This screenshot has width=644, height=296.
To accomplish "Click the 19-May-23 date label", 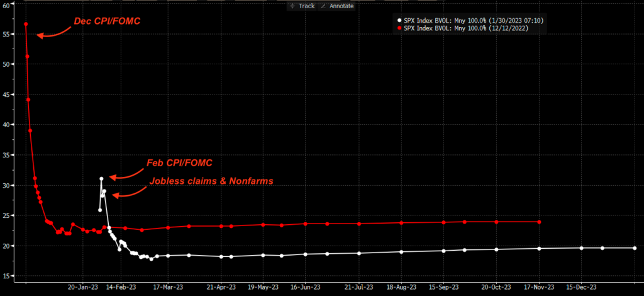I will (263, 287).
